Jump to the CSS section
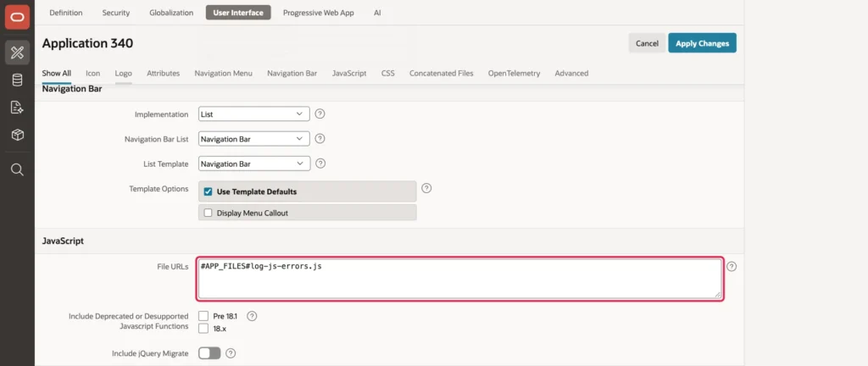This screenshot has width=868, height=366. [388, 73]
